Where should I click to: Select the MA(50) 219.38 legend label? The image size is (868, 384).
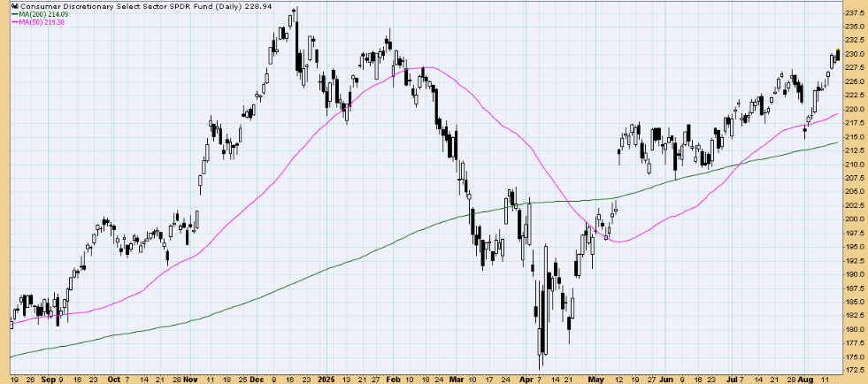click(41, 23)
